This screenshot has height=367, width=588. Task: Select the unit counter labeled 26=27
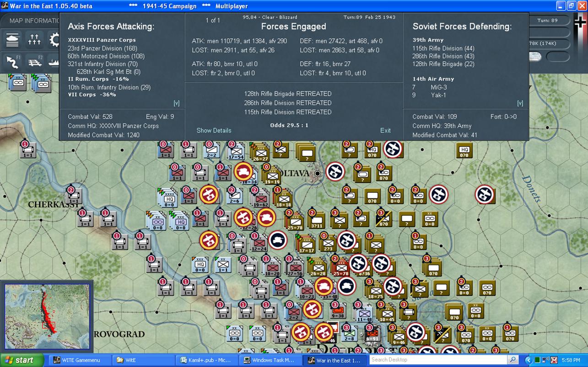point(259,152)
